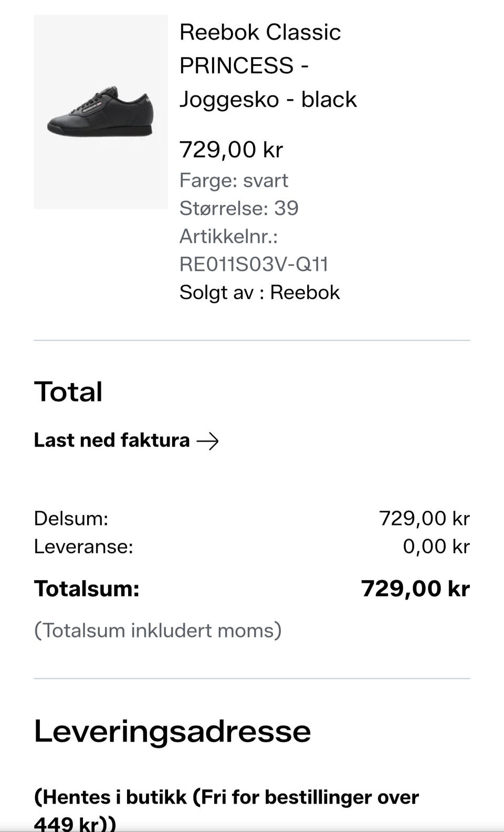
Task: Click the Totalsum inkludert moms note
Action: pos(157,630)
